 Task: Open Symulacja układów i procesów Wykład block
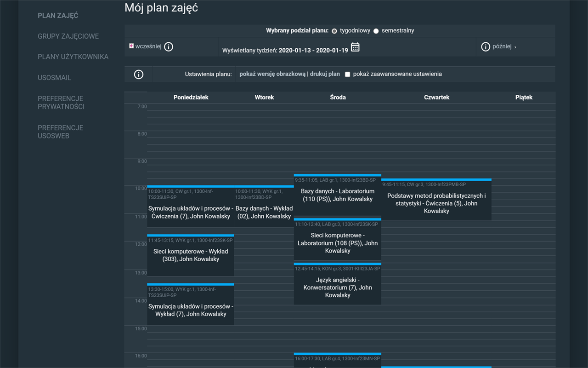[x=191, y=304]
